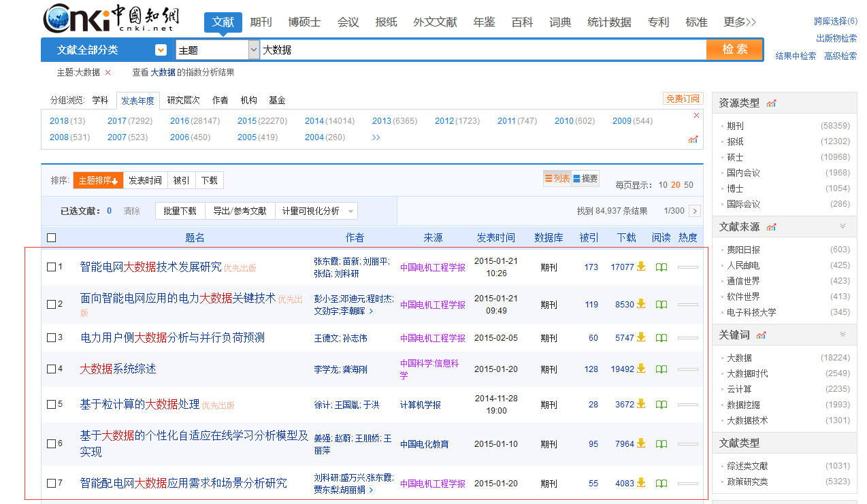
Task: Check the select-all checkbox in table header
Action: [x=51, y=238]
